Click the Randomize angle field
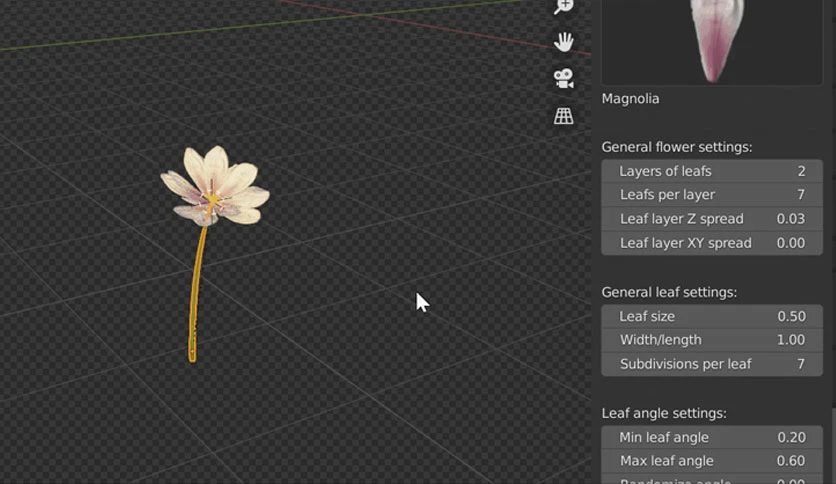The width and height of the screenshot is (836, 484). pos(712,480)
